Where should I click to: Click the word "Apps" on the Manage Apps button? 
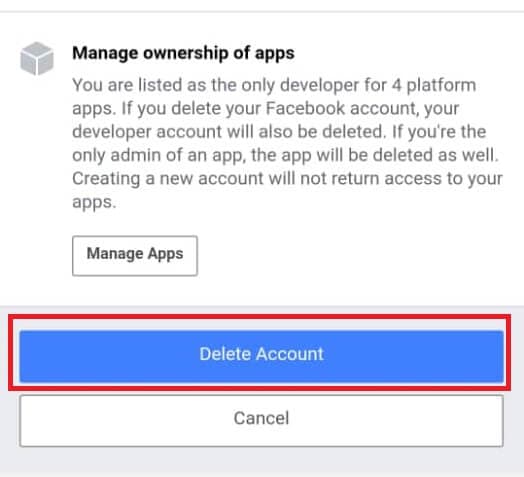click(165, 254)
